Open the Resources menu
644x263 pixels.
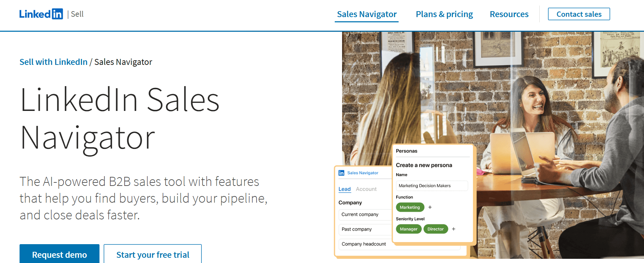coord(509,14)
